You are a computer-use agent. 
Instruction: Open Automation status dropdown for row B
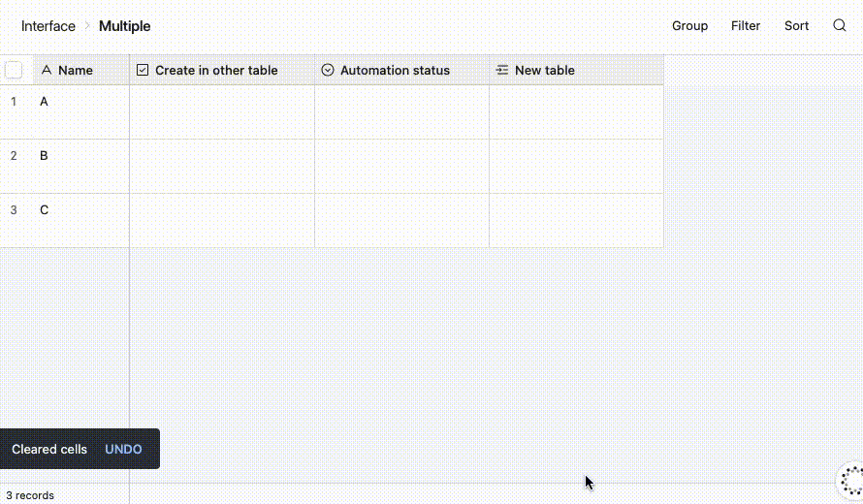(401, 166)
